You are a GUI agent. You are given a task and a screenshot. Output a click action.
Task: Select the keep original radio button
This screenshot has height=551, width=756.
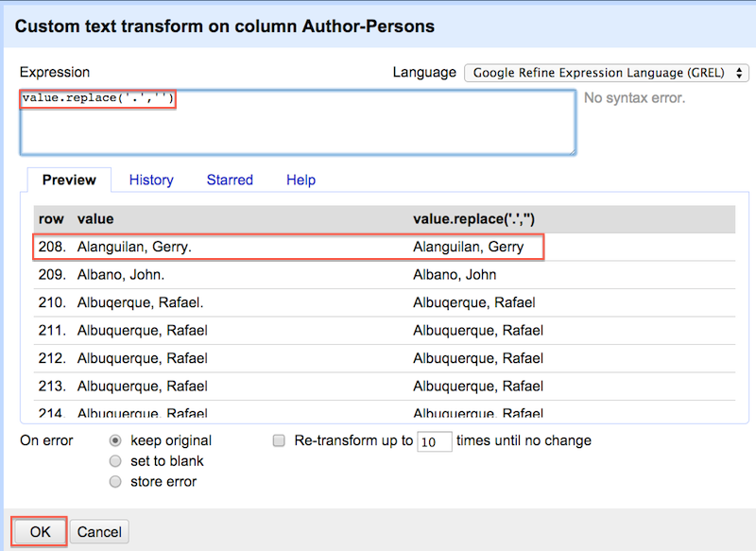(115, 440)
